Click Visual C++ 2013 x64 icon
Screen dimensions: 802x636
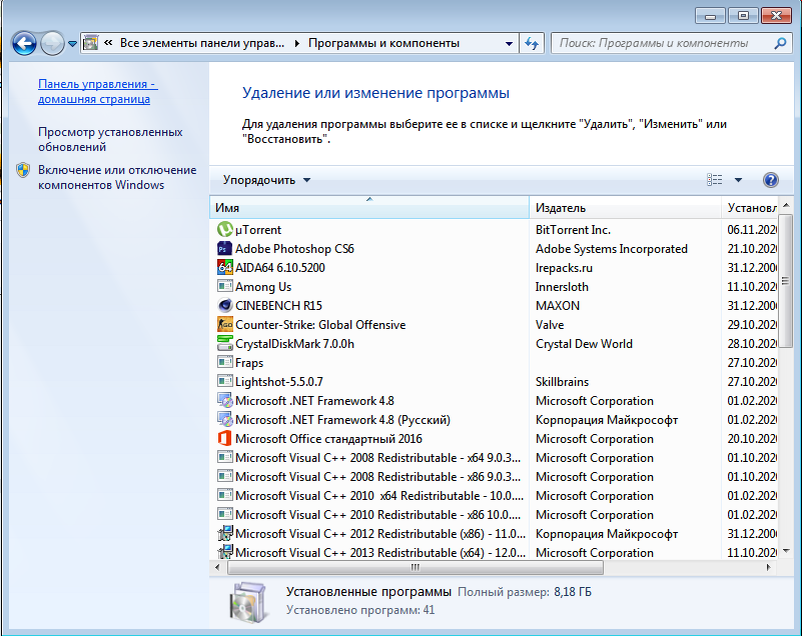(225, 553)
